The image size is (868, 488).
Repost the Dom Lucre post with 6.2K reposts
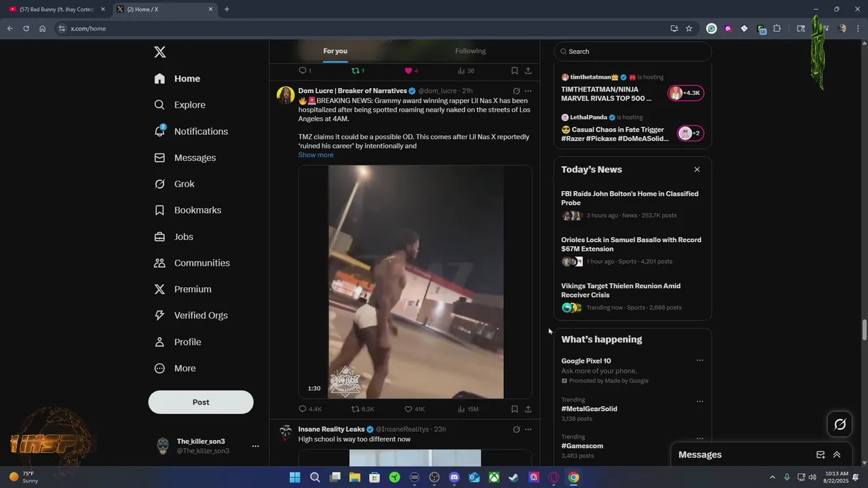click(x=362, y=409)
